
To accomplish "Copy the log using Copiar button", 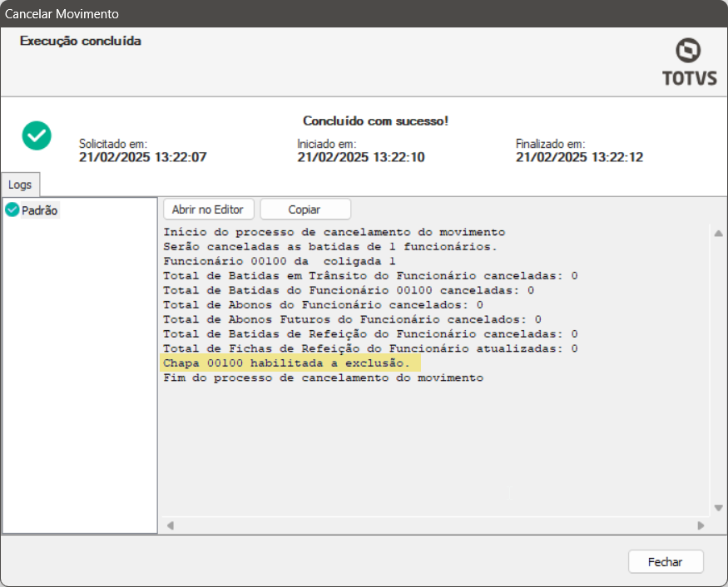I will point(305,210).
